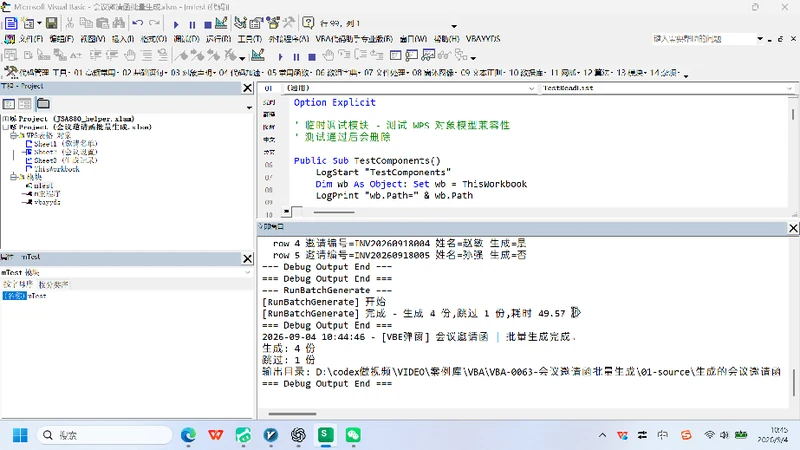Click the Indent icon on Edit toolbar

click(x=95, y=55)
